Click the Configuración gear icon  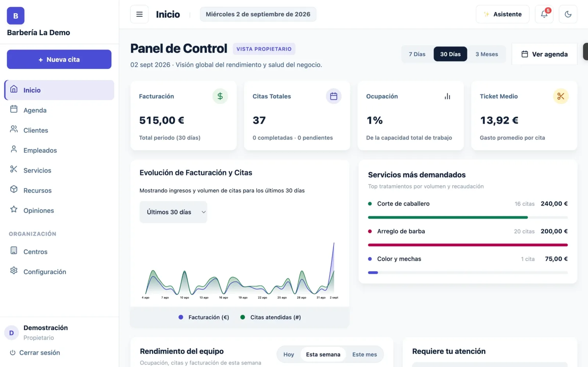tap(14, 271)
